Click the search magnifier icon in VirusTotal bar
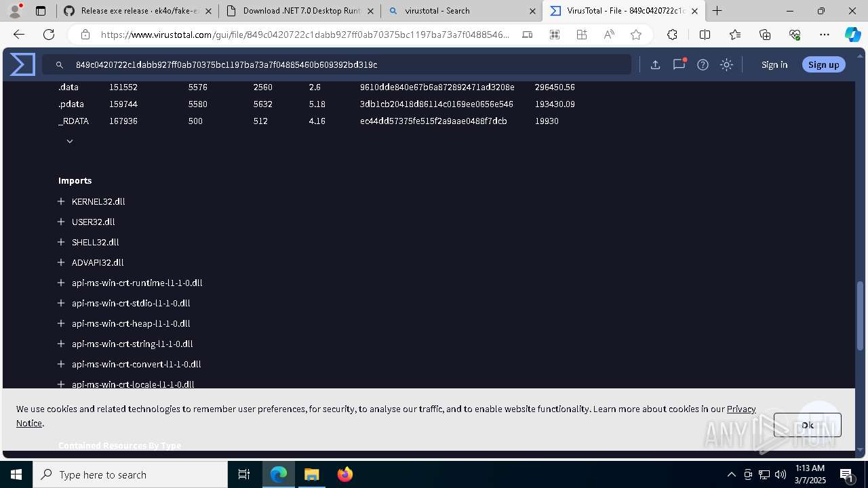Image resolution: width=868 pixels, height=488 pixels. coord(60,65)
